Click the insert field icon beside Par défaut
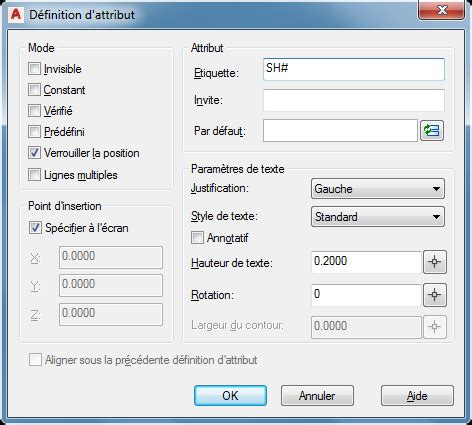Viewport: 472px width, 425px height. click(x=432, y=131)
